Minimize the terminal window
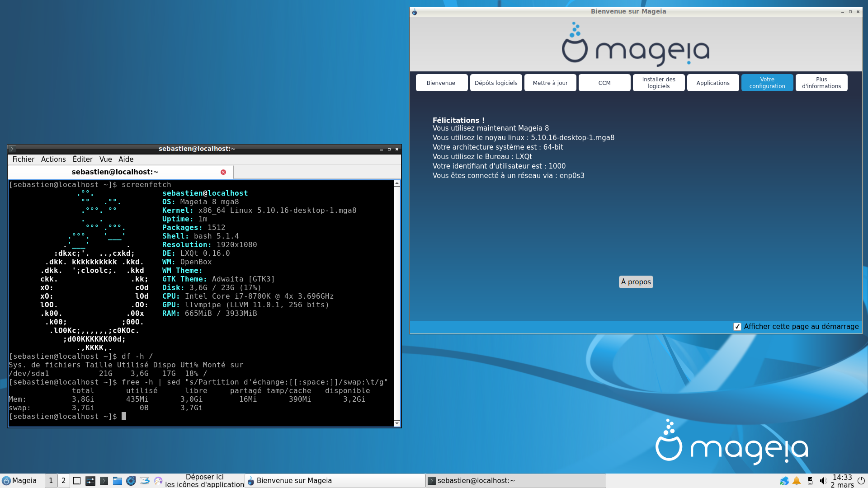This screenshot has width=868, height=488. point(382,149)
